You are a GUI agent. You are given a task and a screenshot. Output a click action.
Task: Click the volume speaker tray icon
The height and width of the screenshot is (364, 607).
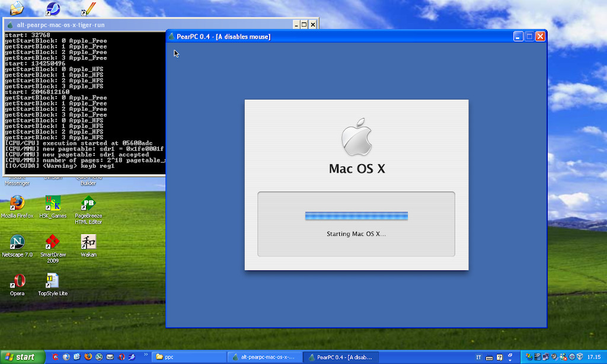point(554,356)
